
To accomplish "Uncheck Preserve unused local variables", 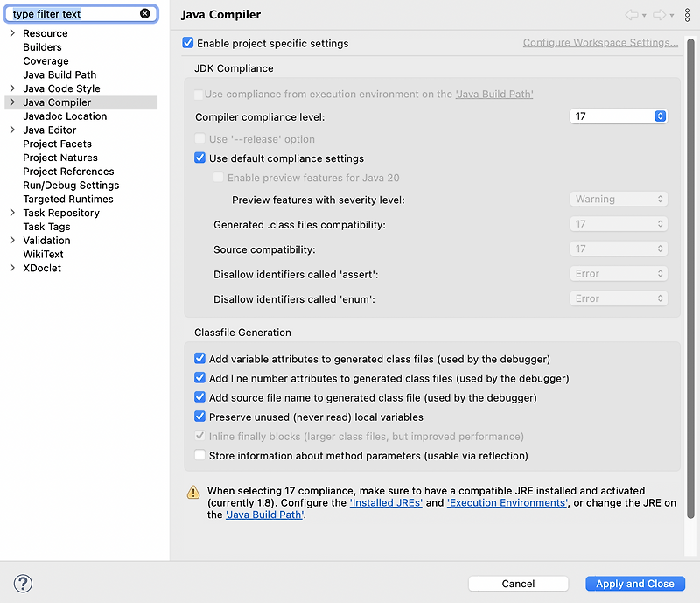I will click(x=200, y=417).
